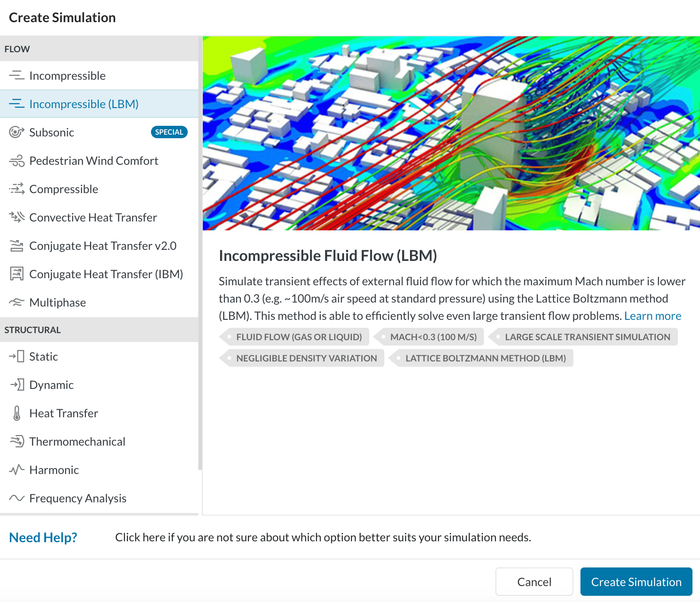Click the NEGLIGIBLE DENSITY VARIATION tag
The image size is (700, 602).
(x=302, y=358)
